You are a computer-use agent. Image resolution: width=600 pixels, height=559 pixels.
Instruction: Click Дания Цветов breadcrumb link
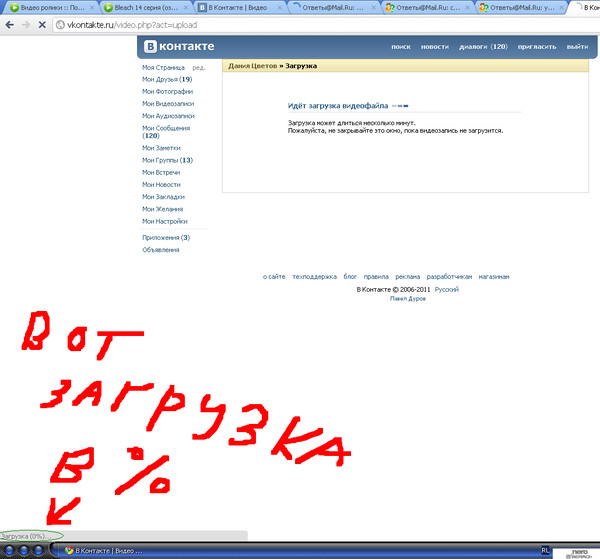[253, 66]
